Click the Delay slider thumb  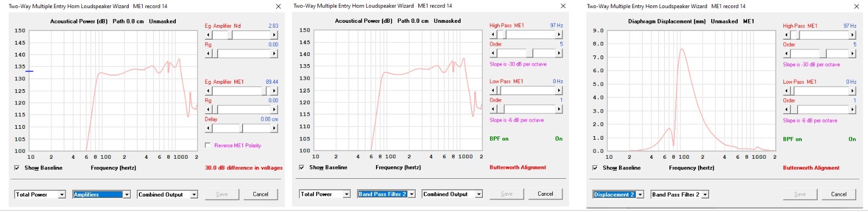241,128
